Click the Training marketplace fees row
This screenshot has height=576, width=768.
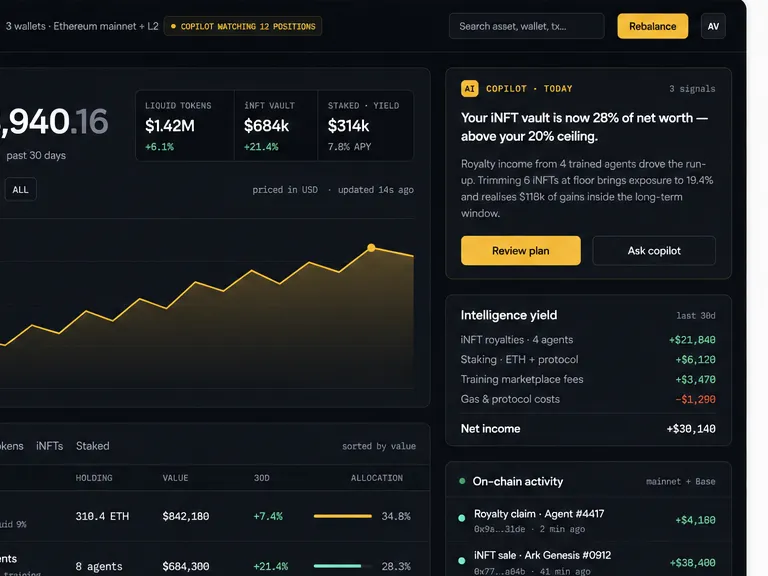pyautogui.click(x=588, y=379)
